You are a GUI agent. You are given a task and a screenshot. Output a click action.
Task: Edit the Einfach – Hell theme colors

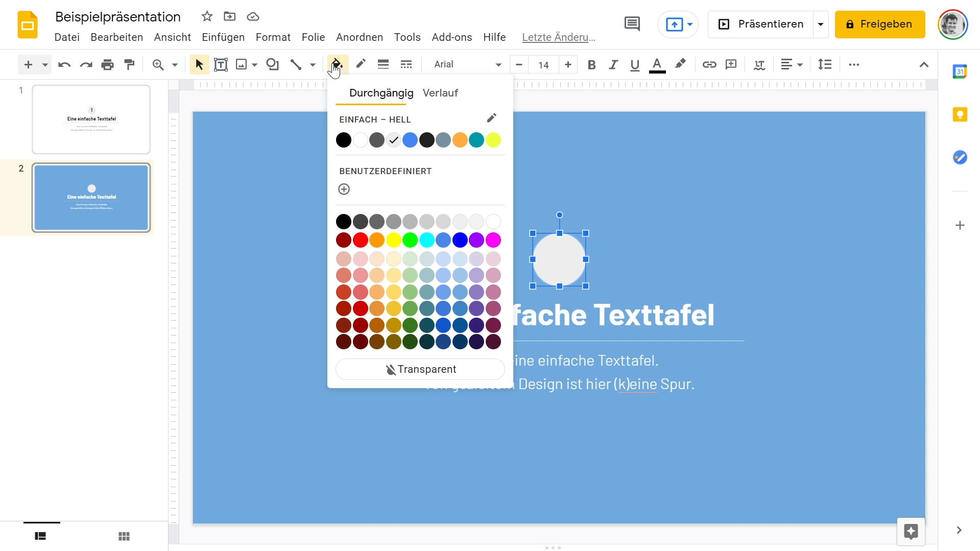click(x=491, y=118)
